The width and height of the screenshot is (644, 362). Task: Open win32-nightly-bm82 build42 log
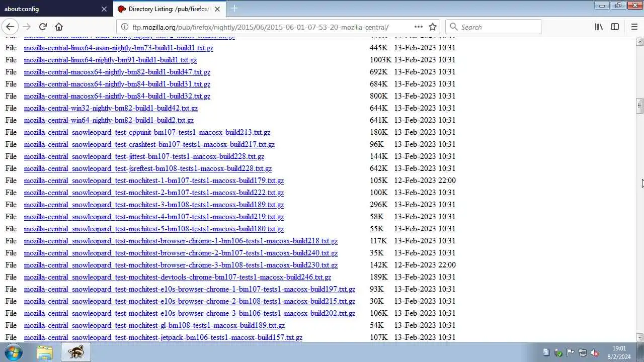click(111, 108)
